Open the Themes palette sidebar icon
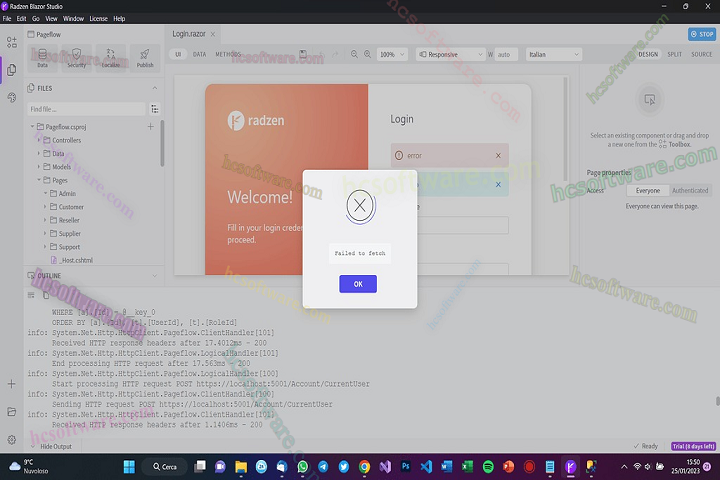 point(11,97)
